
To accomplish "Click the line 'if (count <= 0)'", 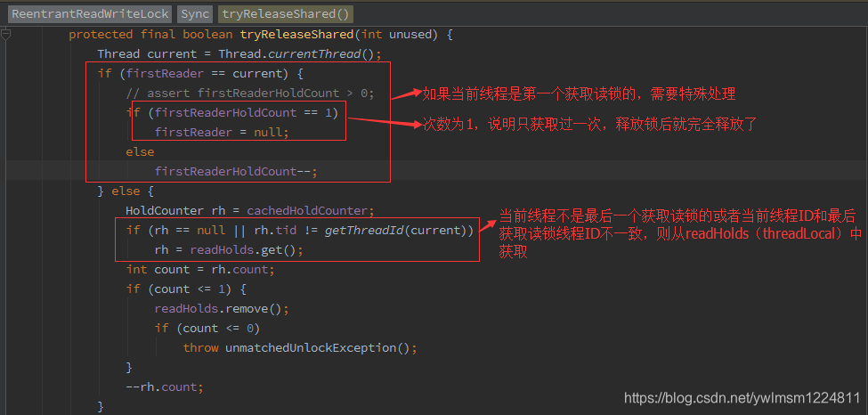I will [x=207, y=329].
